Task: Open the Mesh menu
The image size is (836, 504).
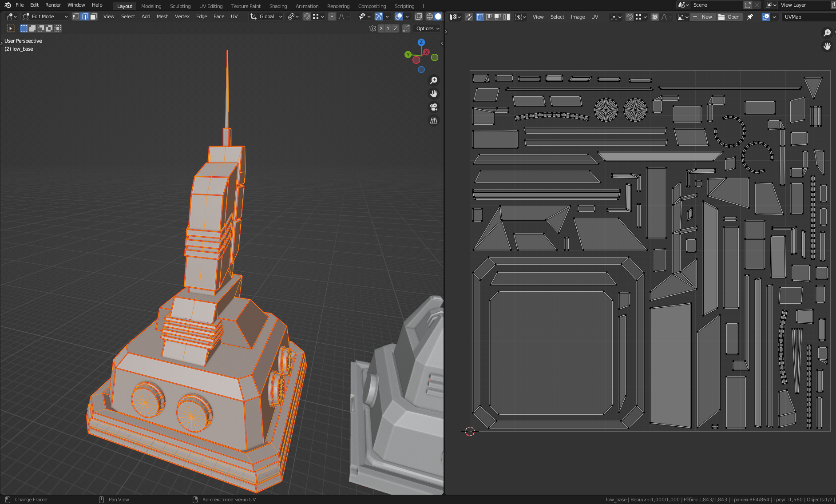Action: (x=162, y=16)
